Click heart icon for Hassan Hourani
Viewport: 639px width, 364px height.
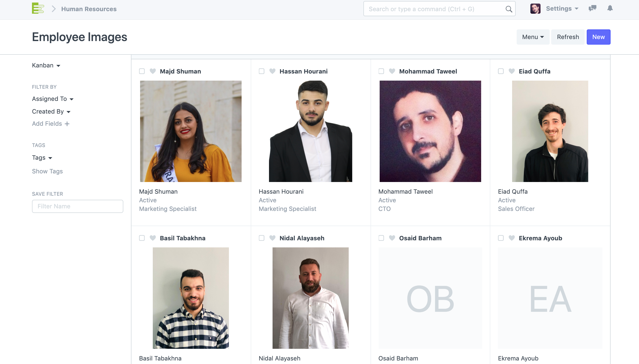click(272, 71)
